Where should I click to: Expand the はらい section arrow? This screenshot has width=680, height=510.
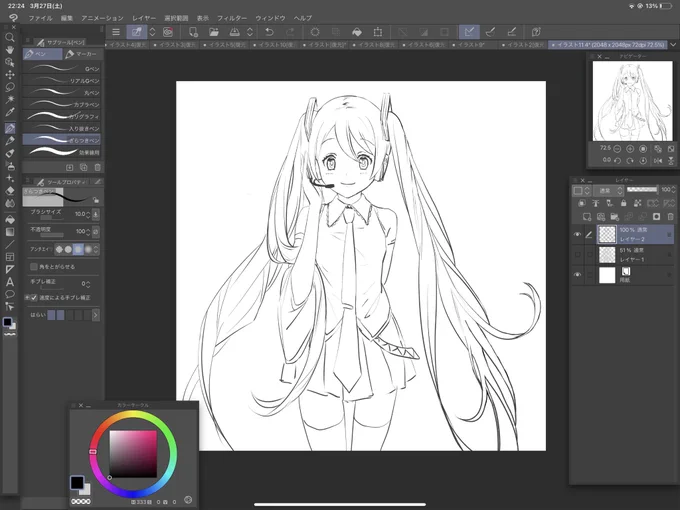pyautogui.click(x=96, y=315)
